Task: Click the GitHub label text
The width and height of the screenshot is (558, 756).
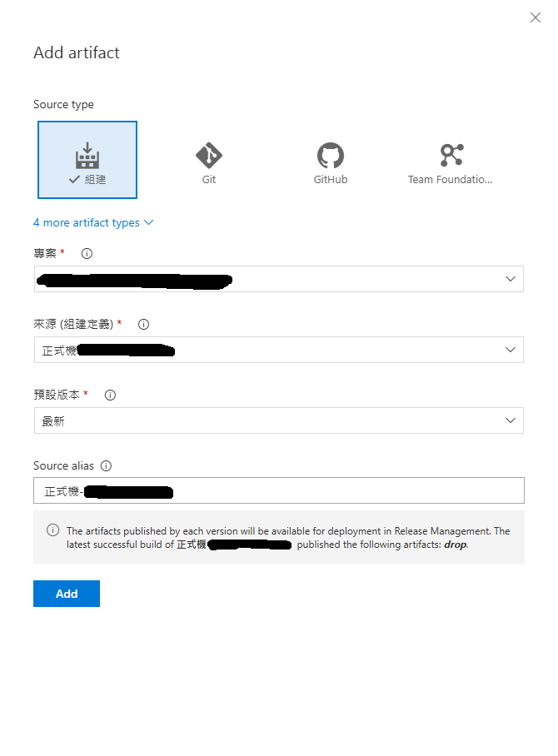Action: (x=330, y=179)
